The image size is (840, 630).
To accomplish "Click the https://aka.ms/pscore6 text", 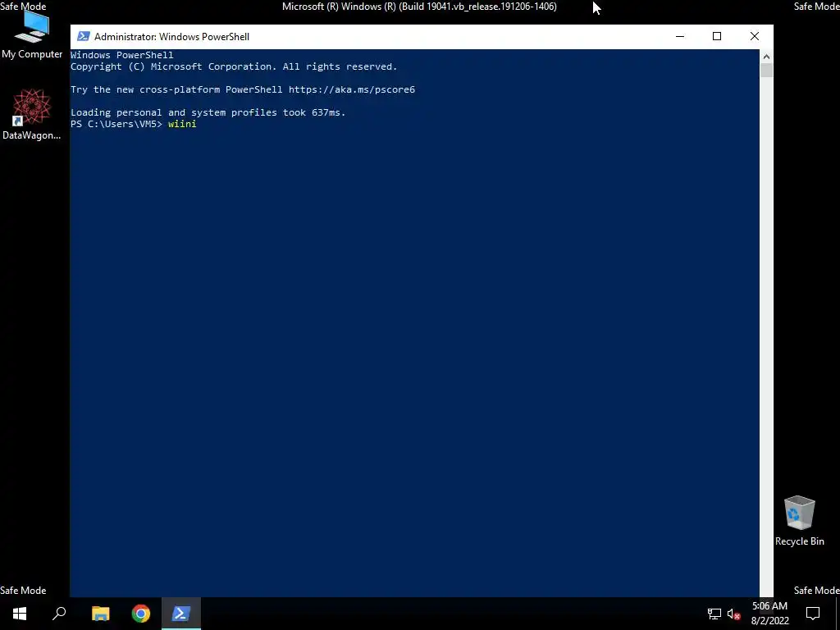I will pyautogui.click(x=351, y=89).
